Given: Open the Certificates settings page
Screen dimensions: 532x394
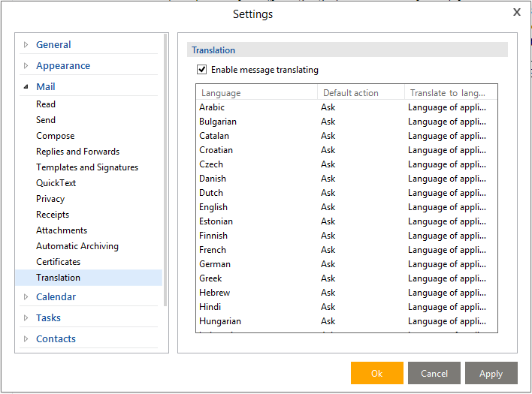Looking at the screenshot, I should [x=59, y=262].
